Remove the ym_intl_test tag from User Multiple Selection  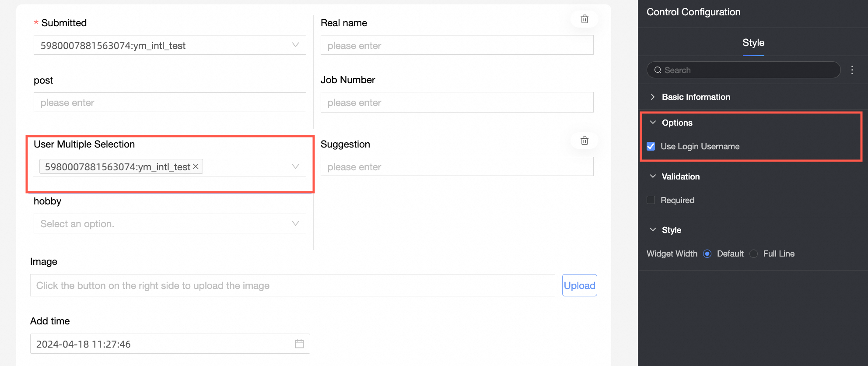click(196, 167)
